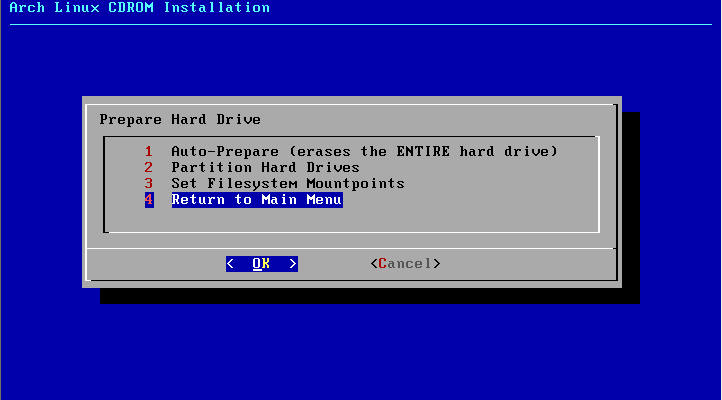The height and width of the screenshot is (400, 722).
Task: Click the word ENTIRE in Auto-Prepare entry
Action: 423,151
